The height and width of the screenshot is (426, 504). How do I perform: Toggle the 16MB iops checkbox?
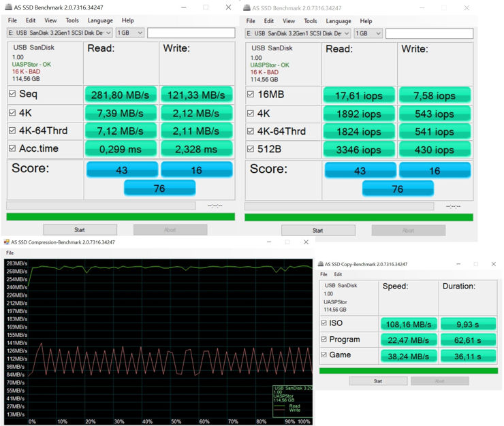(251, 94)
